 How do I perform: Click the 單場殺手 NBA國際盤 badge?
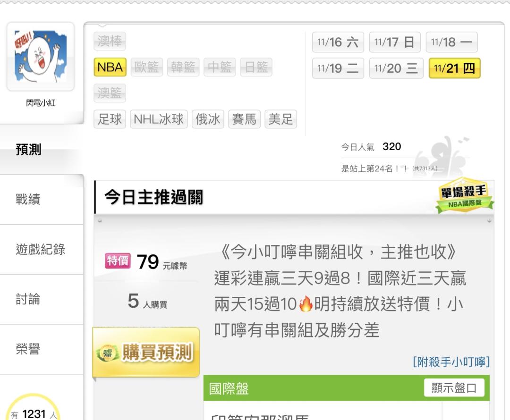tap(465, 195)
